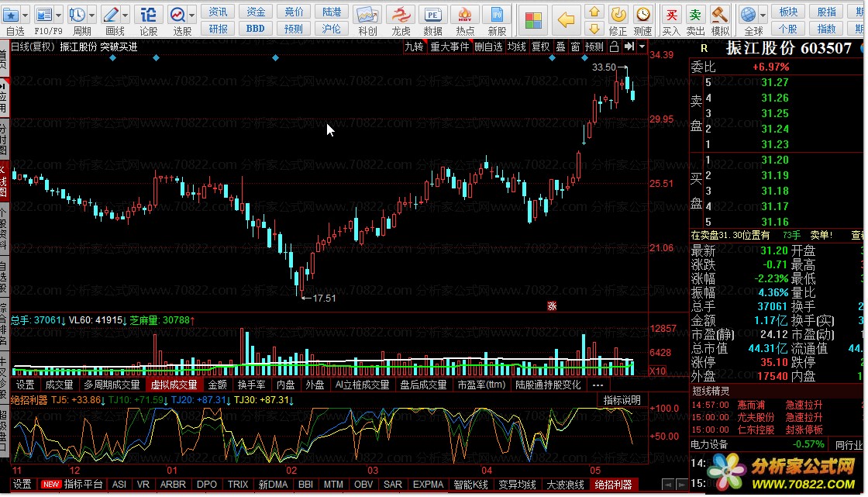868x497 pixels.
Task: Click the 涨 marker below the chart
Action: [x=552, y=305]
